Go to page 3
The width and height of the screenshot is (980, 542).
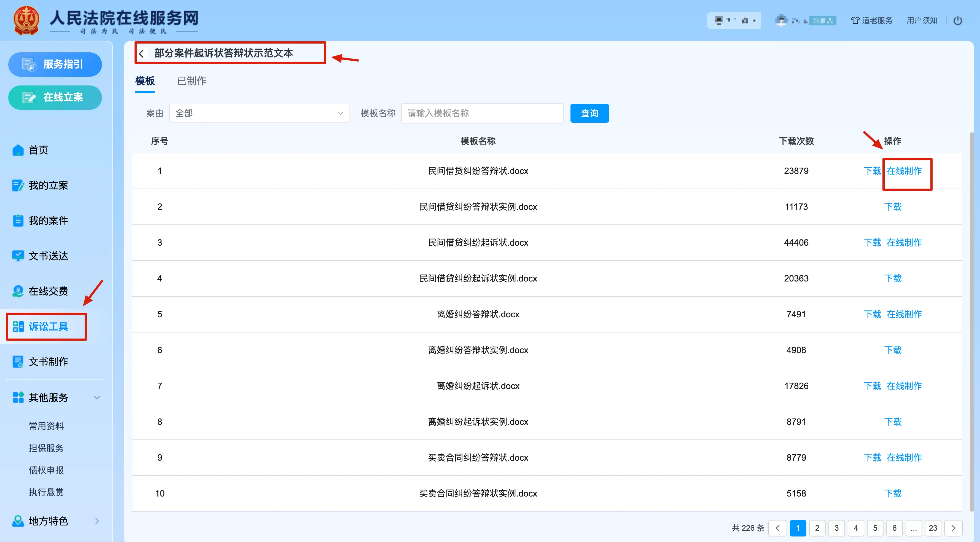[836, 528]
